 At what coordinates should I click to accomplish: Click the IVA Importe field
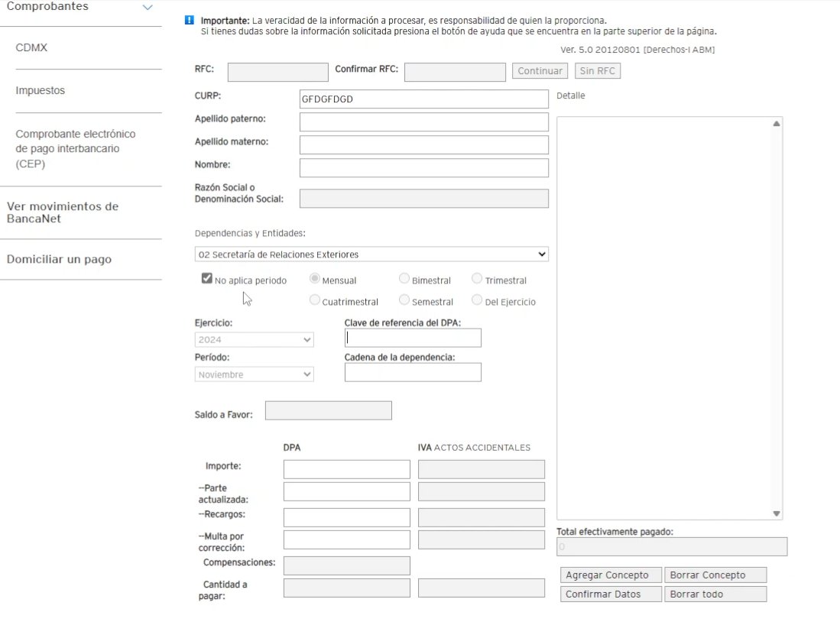pos(482,469)
